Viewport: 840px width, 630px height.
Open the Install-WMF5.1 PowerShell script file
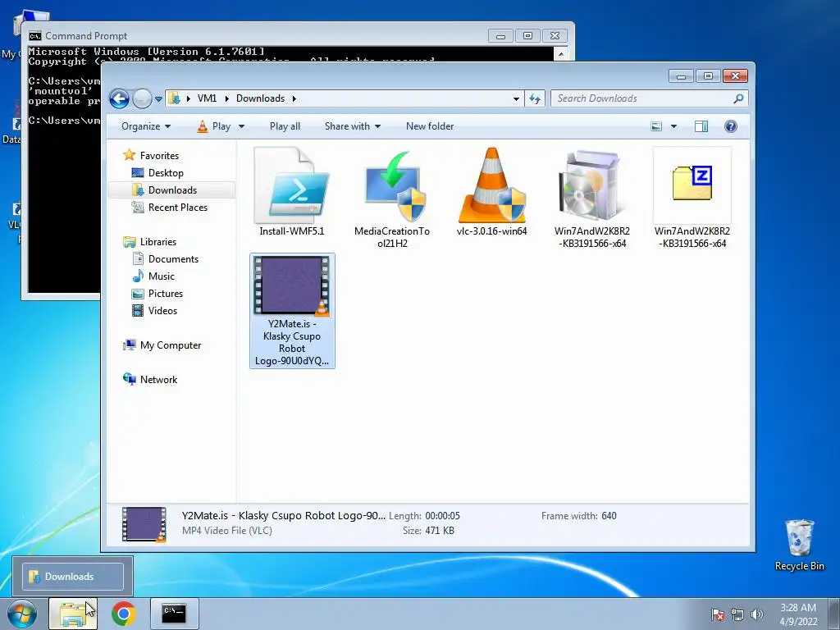(x=292, y=192)
